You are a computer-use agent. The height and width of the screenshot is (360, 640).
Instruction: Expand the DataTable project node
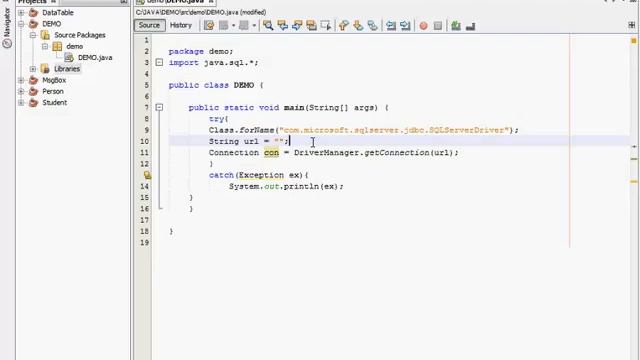click(x=21, y=13)
